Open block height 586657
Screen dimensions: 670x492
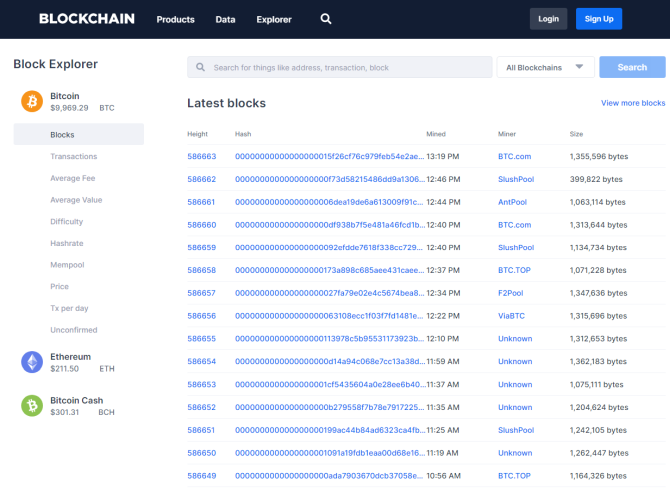pos(201,293)
